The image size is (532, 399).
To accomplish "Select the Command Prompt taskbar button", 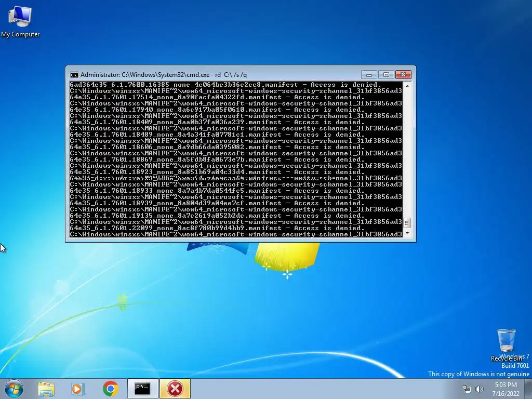I will pos(142,389).
